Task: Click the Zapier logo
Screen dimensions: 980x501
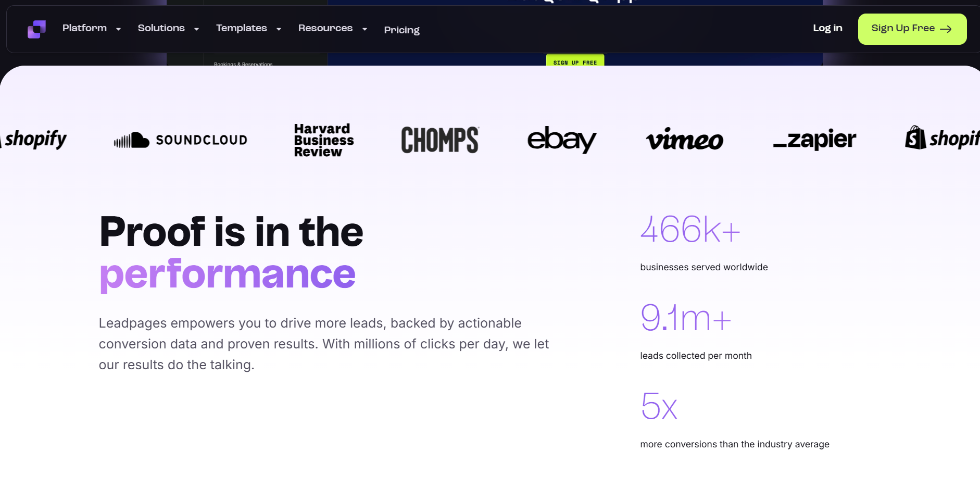Action: tap(814, 139)
